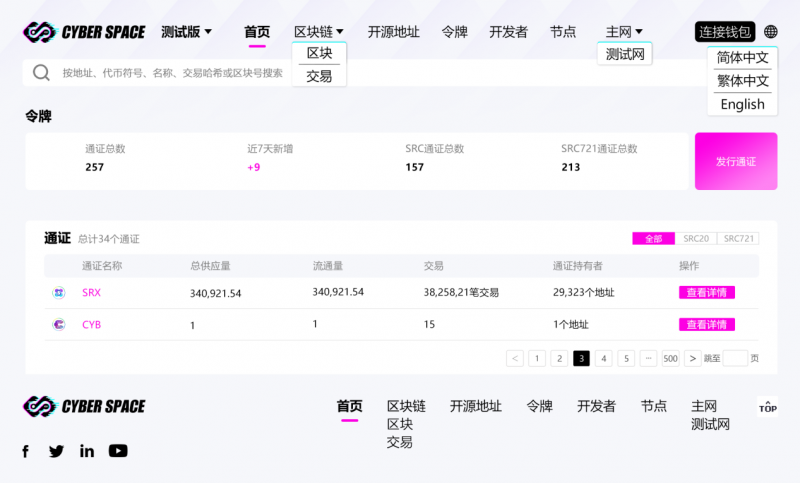Click the search magnifier icon
This screenshot has width=800, height=483.
pyautogui.click(x=41, y=72)
